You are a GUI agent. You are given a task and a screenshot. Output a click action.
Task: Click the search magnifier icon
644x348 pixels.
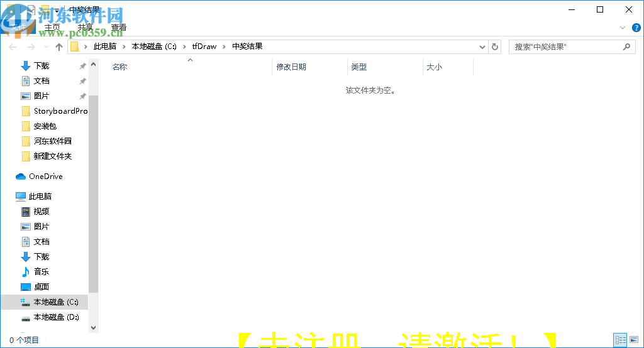[x=626, y=46]
